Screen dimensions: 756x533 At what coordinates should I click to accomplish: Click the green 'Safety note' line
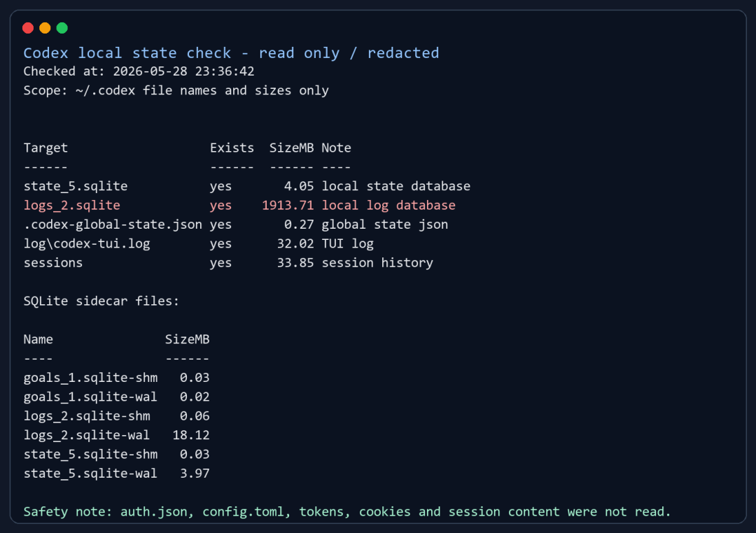(x=347, y=512)
